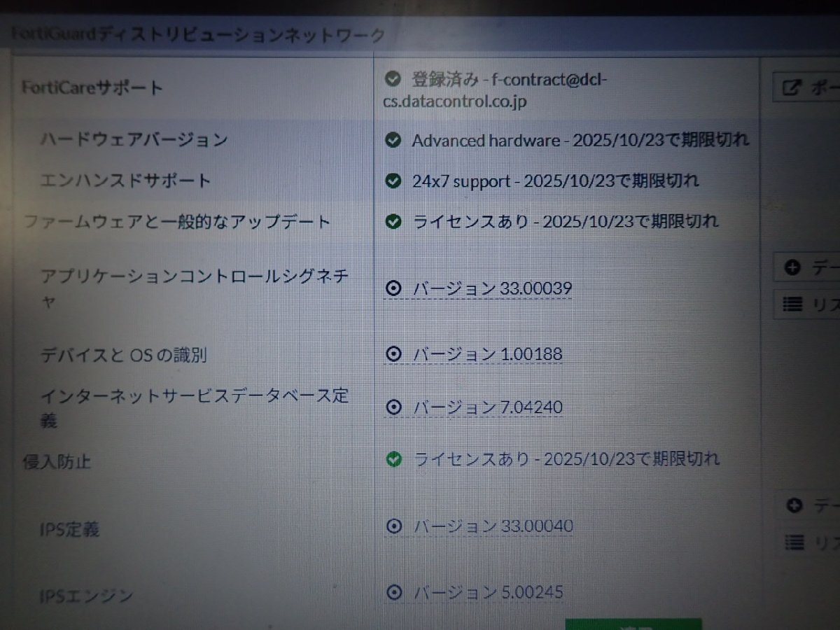This screenshot has height=630, width=840.
Task: Click the check icon beside Advanced hardware
Action: tap(393, 140)
